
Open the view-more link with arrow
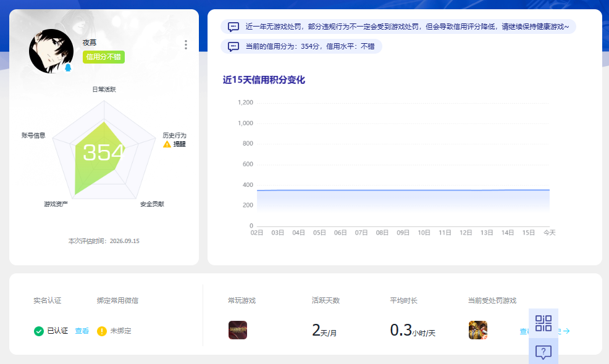coord(545,331)
